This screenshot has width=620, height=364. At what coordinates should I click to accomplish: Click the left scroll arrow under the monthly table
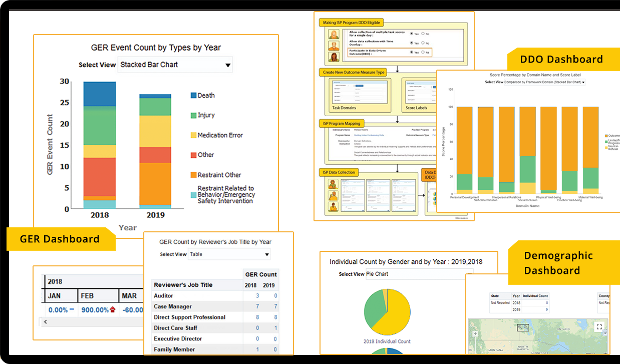[x=45, y=321]
